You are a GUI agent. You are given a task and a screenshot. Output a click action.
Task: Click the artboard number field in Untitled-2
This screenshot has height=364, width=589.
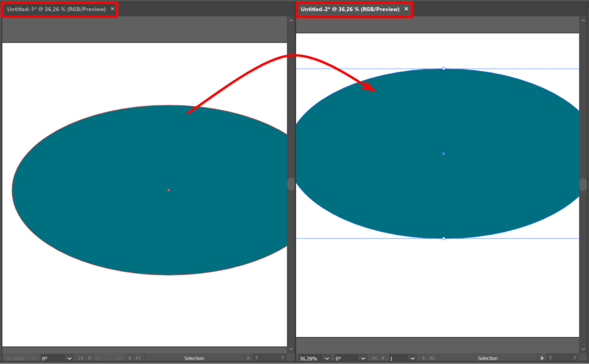[397, 358]
